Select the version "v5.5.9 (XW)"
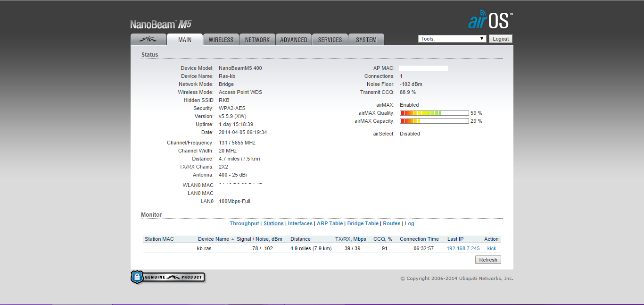Screen dimensions: 644x305 pyautogui.click(x=232, y=116)
